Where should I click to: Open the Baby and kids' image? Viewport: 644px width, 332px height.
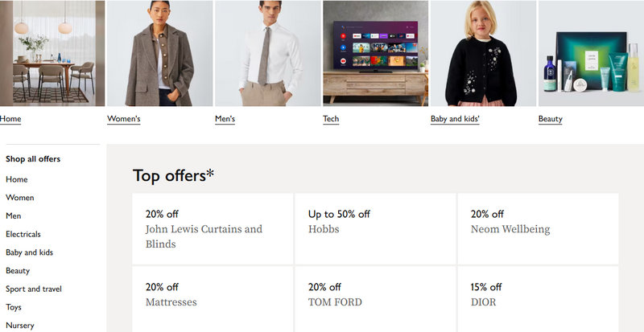tap(483, 53)
